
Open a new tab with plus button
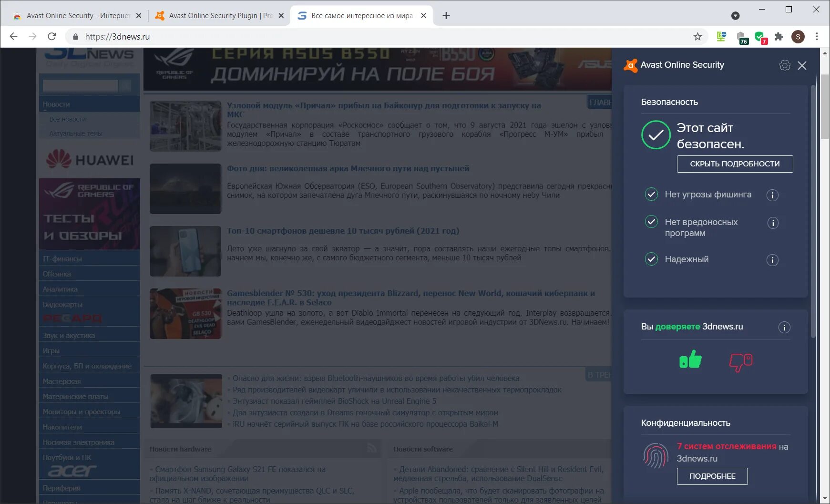[446, 16]
